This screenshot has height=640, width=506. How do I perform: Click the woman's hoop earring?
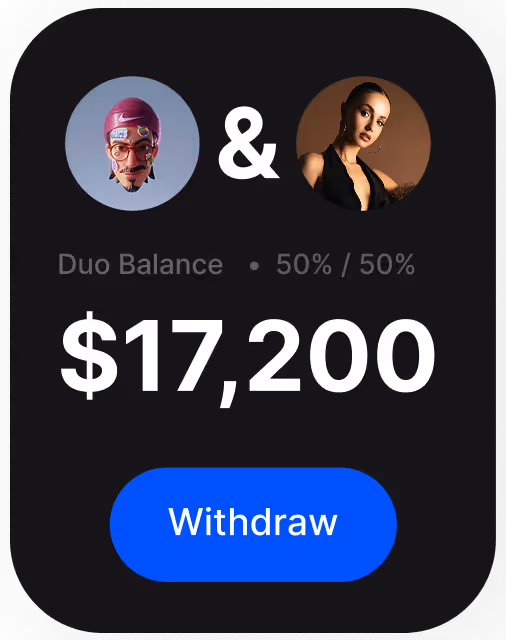click(376, 147)
